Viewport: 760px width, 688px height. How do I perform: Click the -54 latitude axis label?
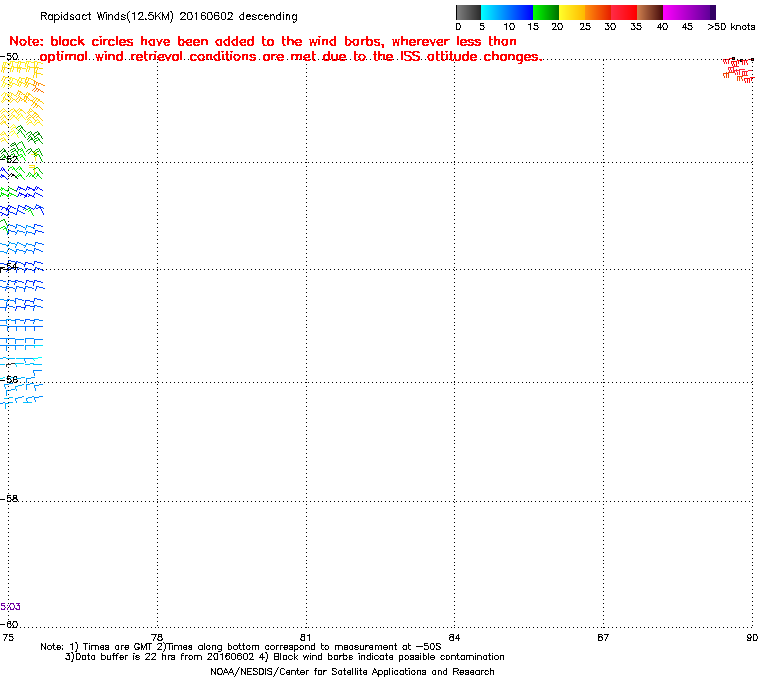tap(9, 266)
